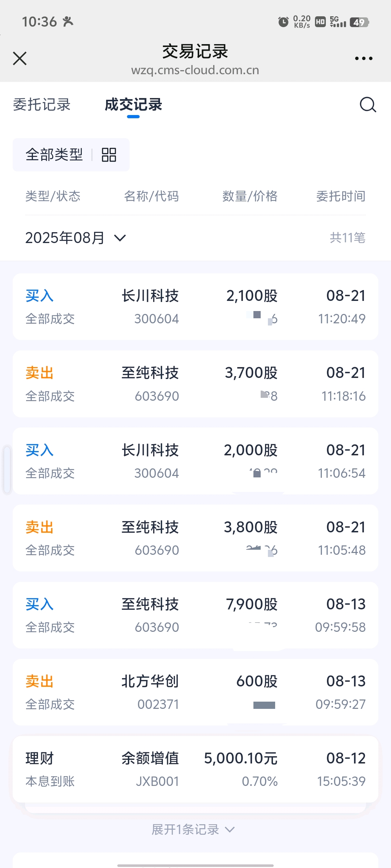
Task: Open the 余额增值 JXB001 wealth record
Action: [x=195, y=769]
